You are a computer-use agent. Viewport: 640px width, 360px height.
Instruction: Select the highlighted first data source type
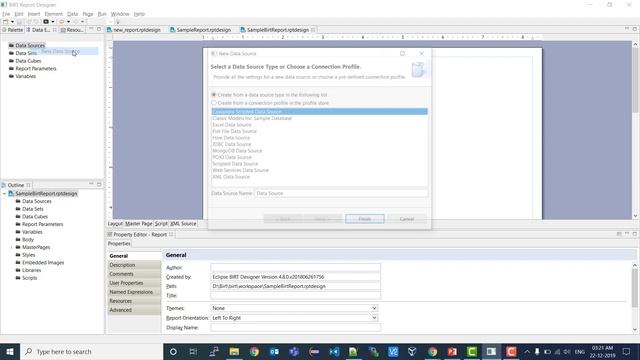(x=320, y=111)
